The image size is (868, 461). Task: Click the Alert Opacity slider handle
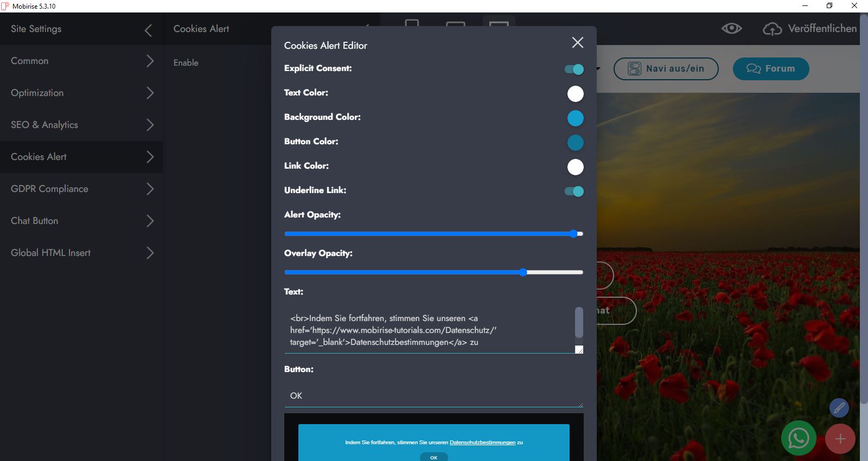point(573,234)
